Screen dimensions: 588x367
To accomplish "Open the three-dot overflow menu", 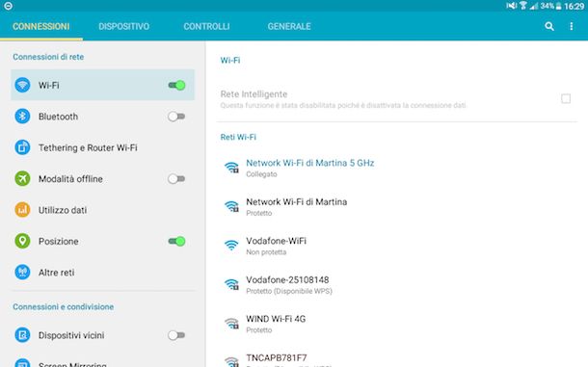I will [x=571, y=26].
